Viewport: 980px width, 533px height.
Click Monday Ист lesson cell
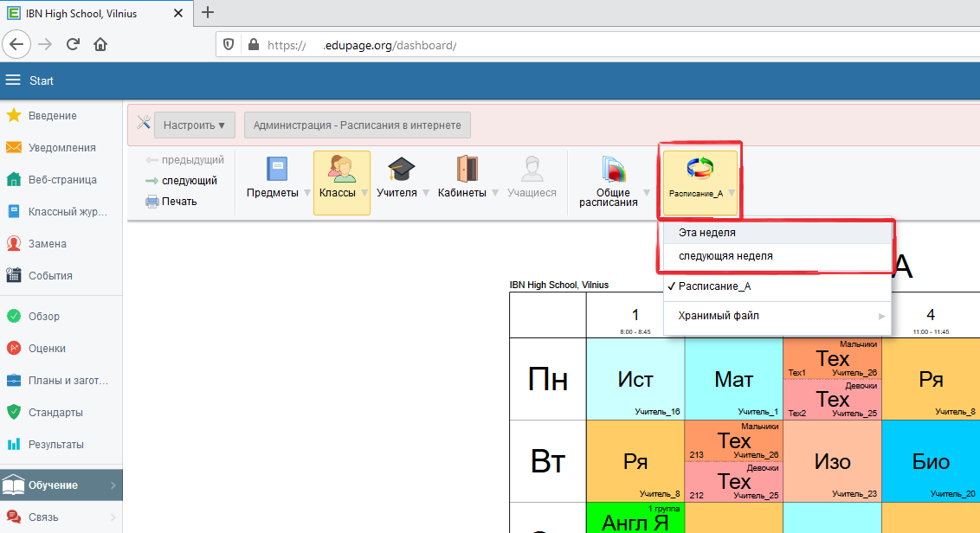(635, 379)
